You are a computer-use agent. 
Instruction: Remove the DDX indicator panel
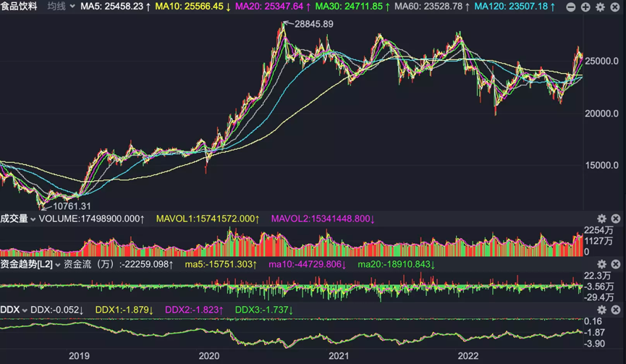pos(616,310)
